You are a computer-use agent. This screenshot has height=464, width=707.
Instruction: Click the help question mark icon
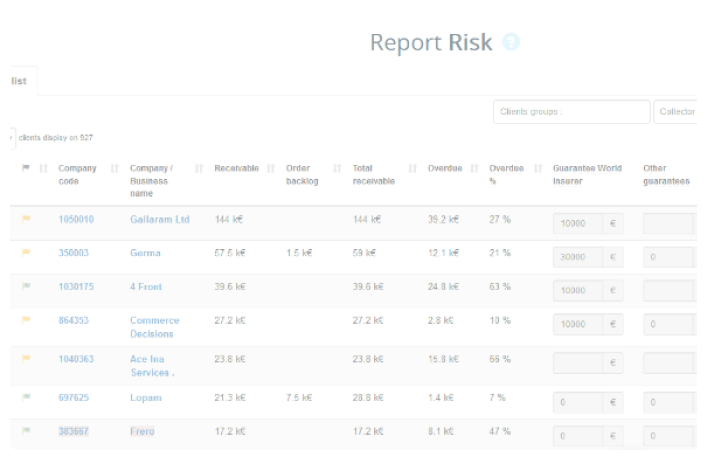[511, 42]
